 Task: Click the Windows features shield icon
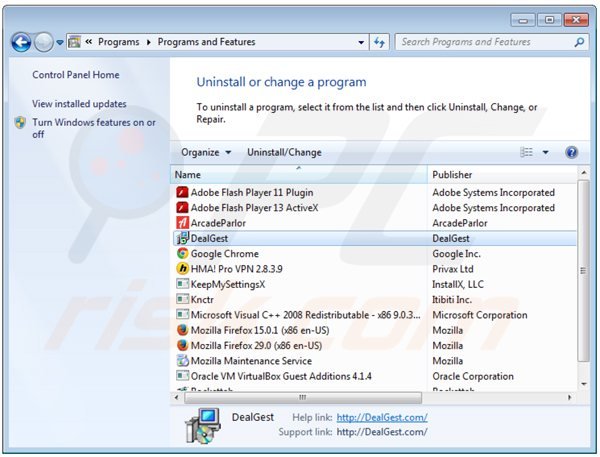[20, 122]
